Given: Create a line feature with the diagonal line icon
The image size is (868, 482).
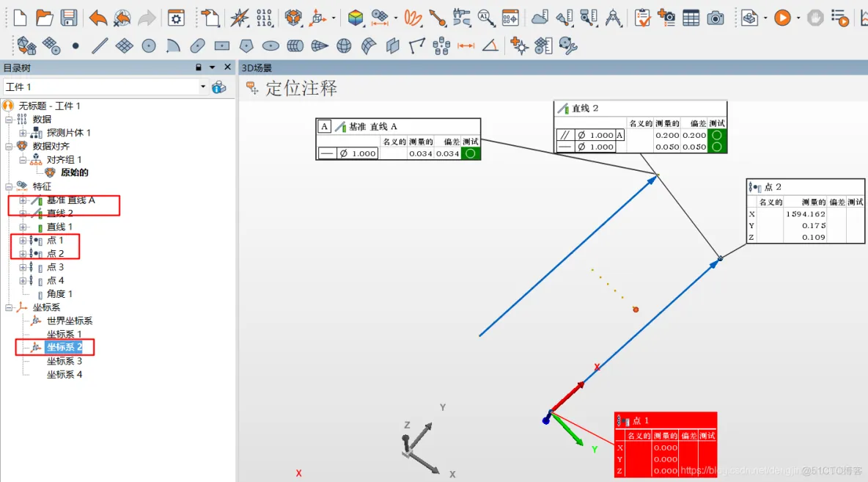Looking at the screenshot, I should click(x=100, y=45).
